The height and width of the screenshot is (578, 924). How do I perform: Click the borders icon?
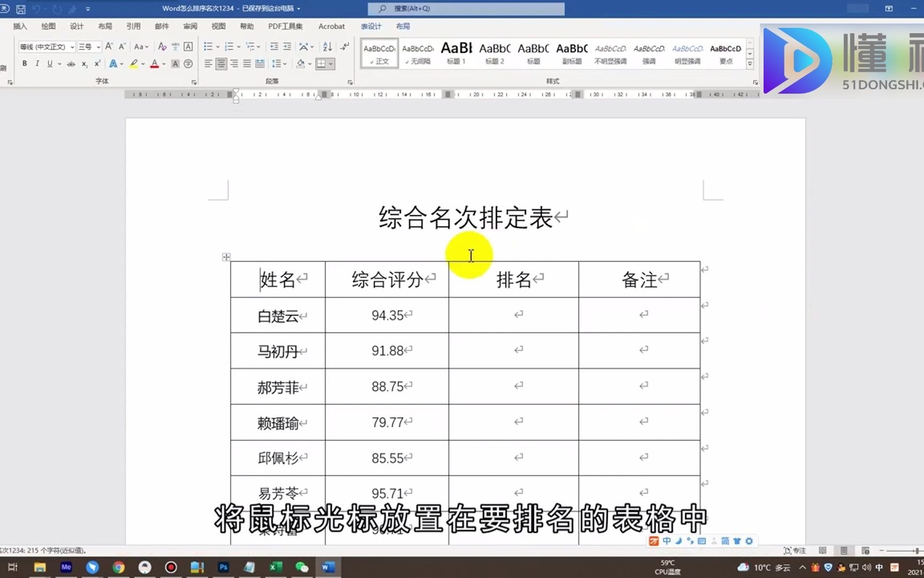(x=321, y=64)
